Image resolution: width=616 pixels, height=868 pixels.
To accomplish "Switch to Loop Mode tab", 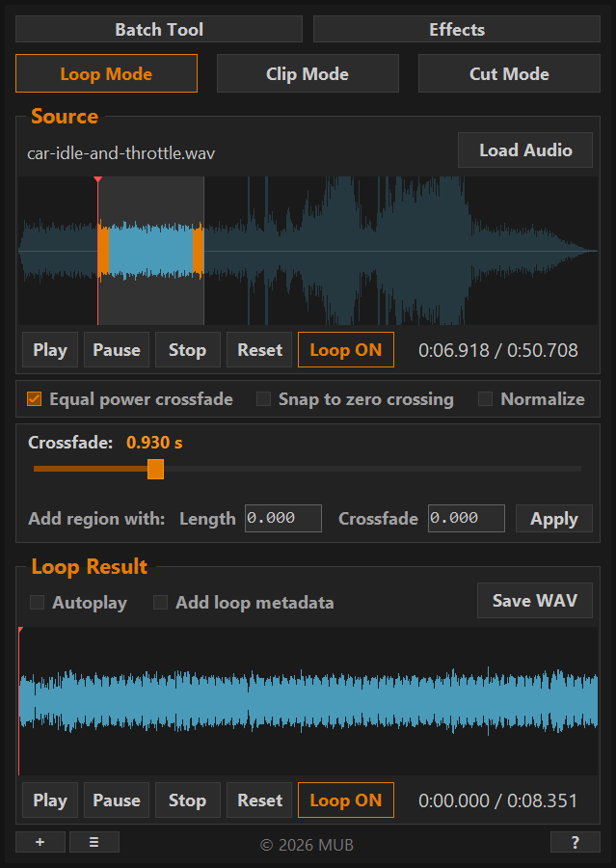I will coord(106,73).
